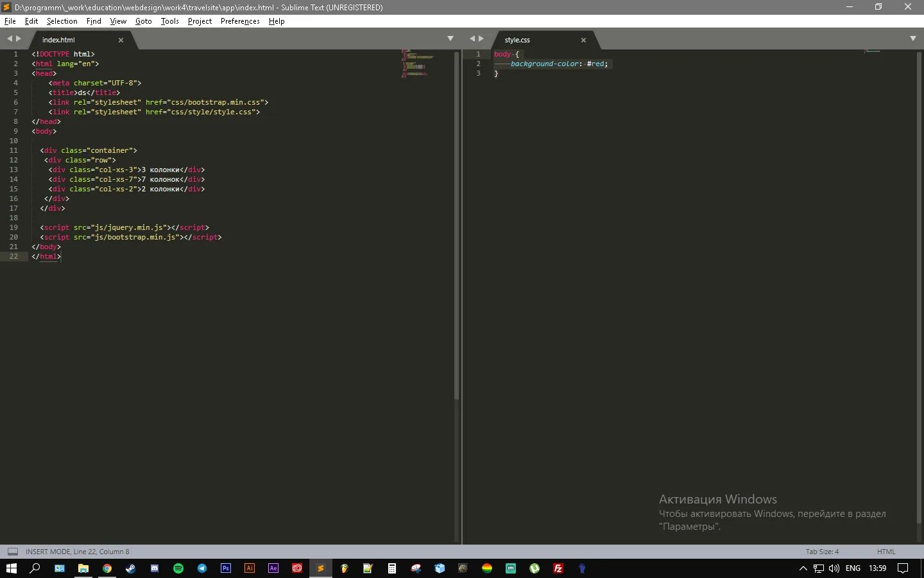Launch Photoshop from the taskbar
Viewport: 924px width, 578px height.
tap(226, 568)
